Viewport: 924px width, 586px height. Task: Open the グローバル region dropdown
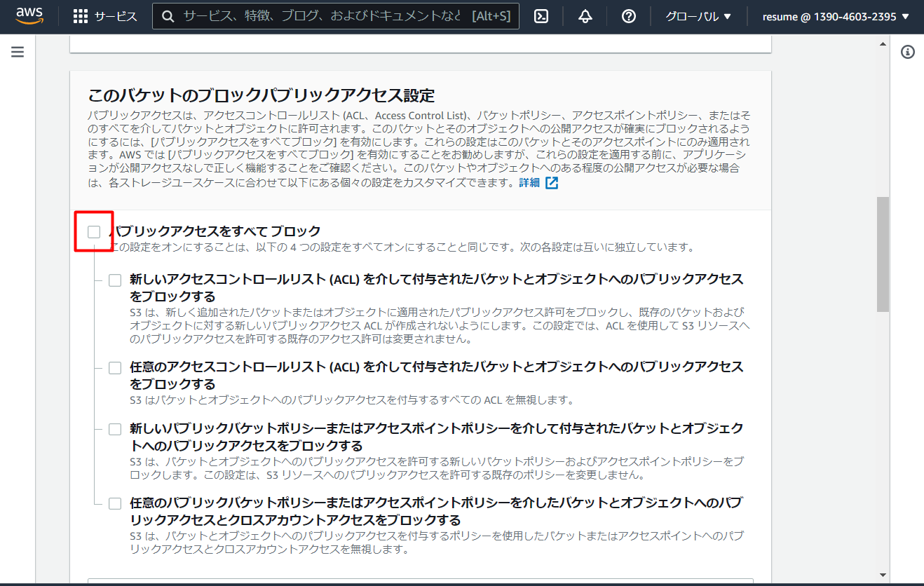(x=698, y=17)
